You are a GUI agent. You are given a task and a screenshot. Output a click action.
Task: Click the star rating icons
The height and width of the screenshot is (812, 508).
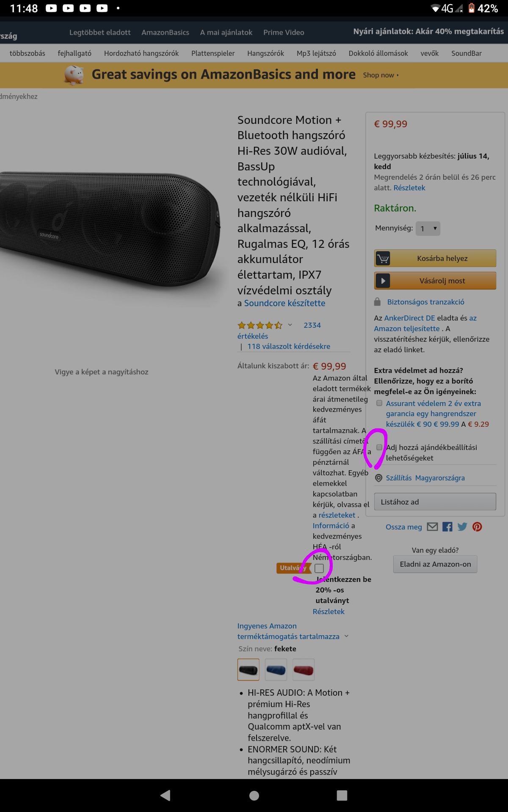[260, 325]
